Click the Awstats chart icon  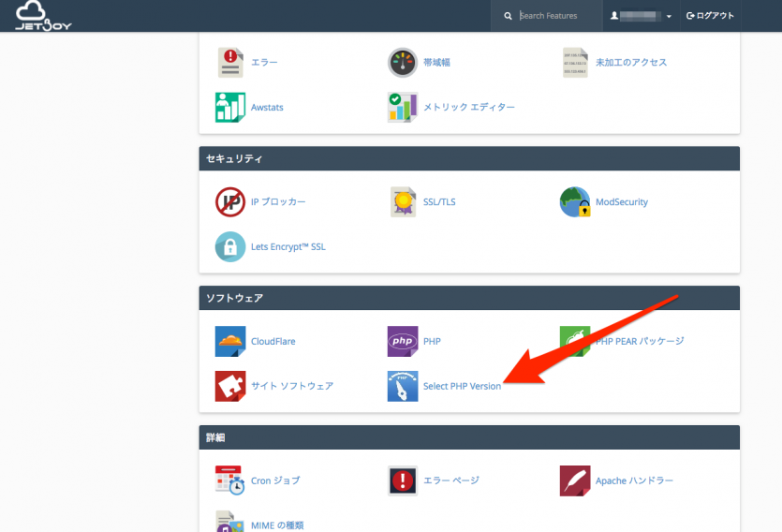[229, 107]
